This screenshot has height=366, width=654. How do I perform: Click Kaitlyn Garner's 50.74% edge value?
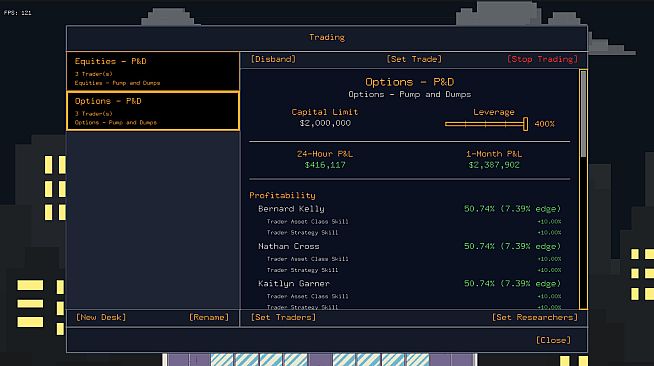click(512, 283)
